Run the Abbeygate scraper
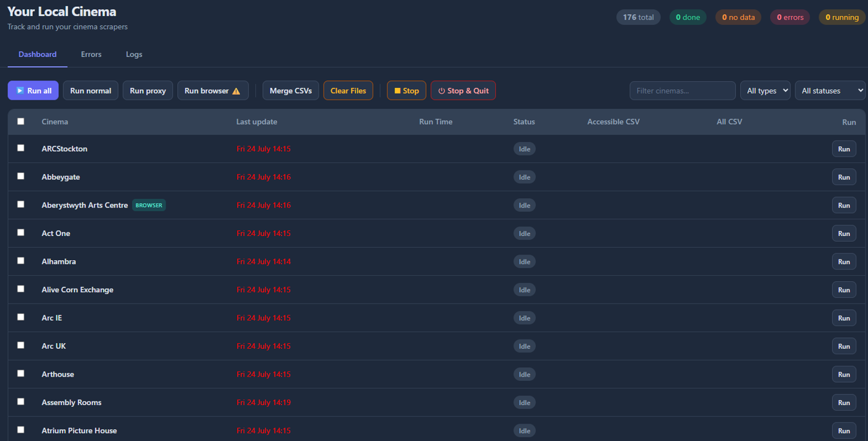868x441 pixels. point(844,177)
